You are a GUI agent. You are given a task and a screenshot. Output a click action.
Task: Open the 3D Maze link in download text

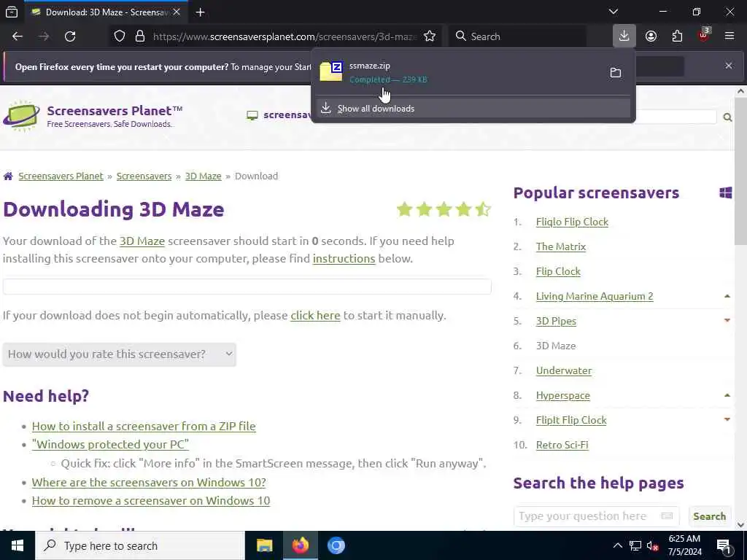click(142, 241)
